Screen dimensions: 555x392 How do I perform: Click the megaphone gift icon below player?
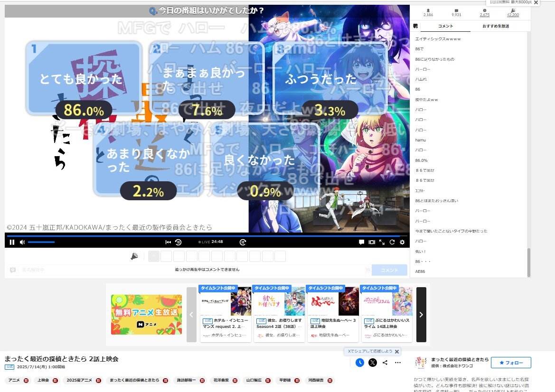pyautogui.click(x=134, y=256)
